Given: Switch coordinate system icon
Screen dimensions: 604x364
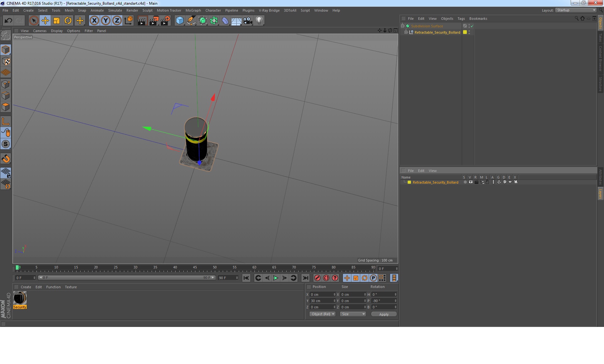Looking at the screenshot, I should [x=128, y=21].
